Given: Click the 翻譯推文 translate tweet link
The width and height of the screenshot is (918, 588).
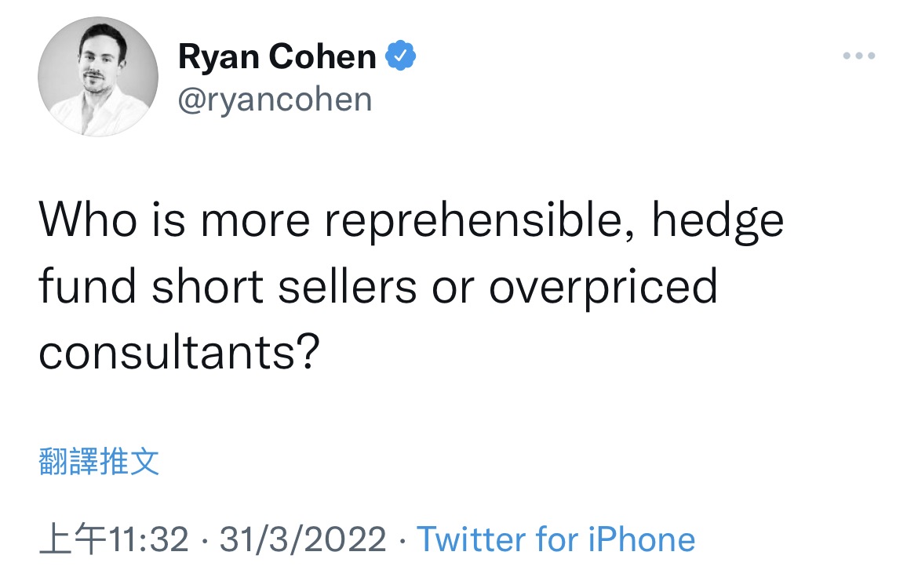Looking at the screenshot, I should pos(99,461).
